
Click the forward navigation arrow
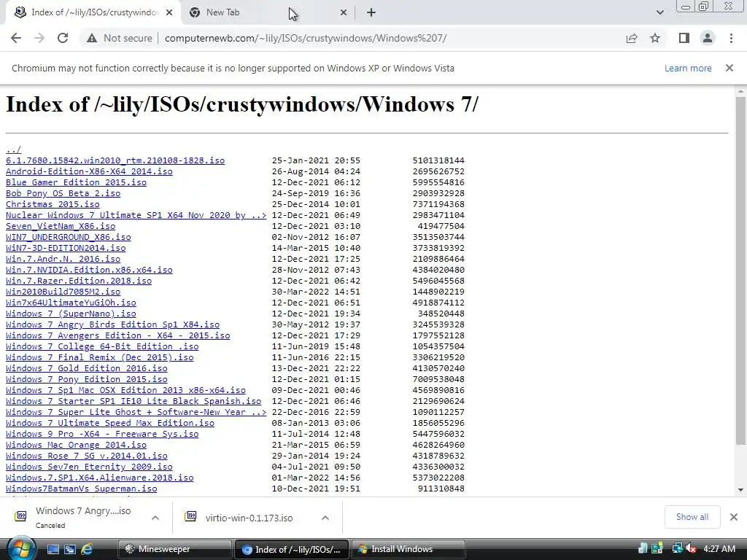(x=39, y=38)
